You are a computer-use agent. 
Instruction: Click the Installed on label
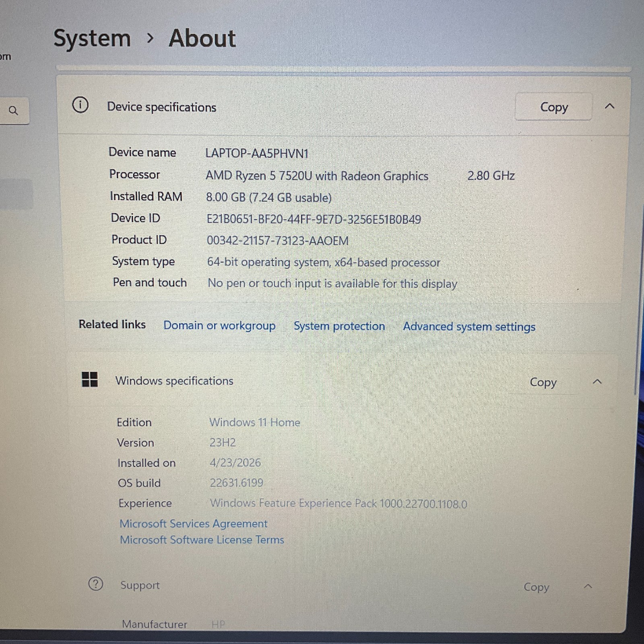pos(147,463)
